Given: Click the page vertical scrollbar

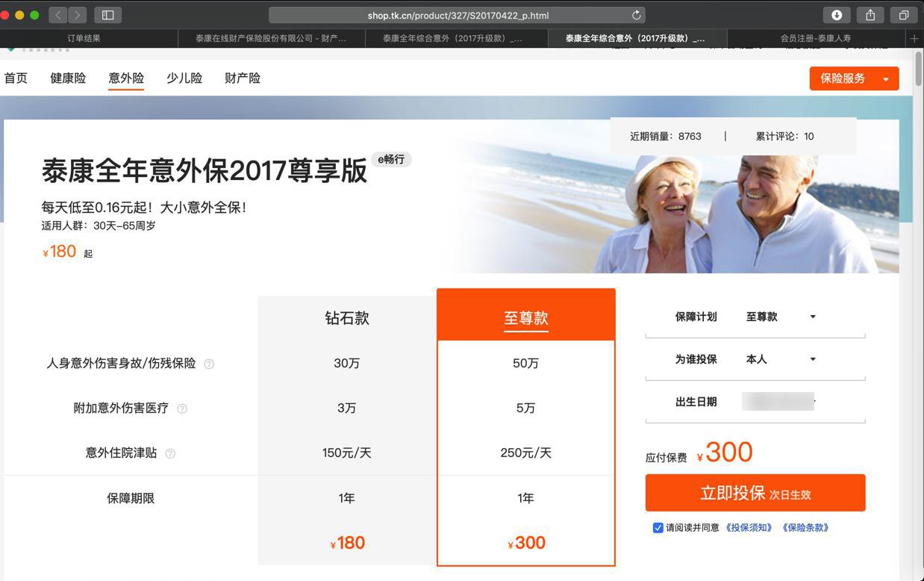Looking at the screenshot, I should tap(919, 69).
